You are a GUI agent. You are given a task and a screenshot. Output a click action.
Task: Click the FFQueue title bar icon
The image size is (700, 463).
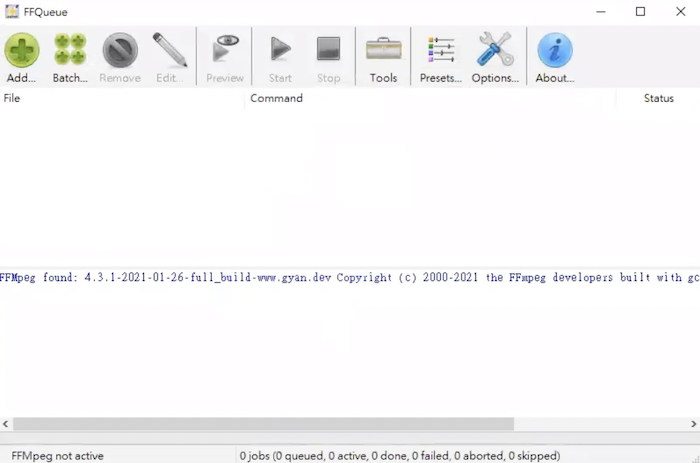(12, 12)
